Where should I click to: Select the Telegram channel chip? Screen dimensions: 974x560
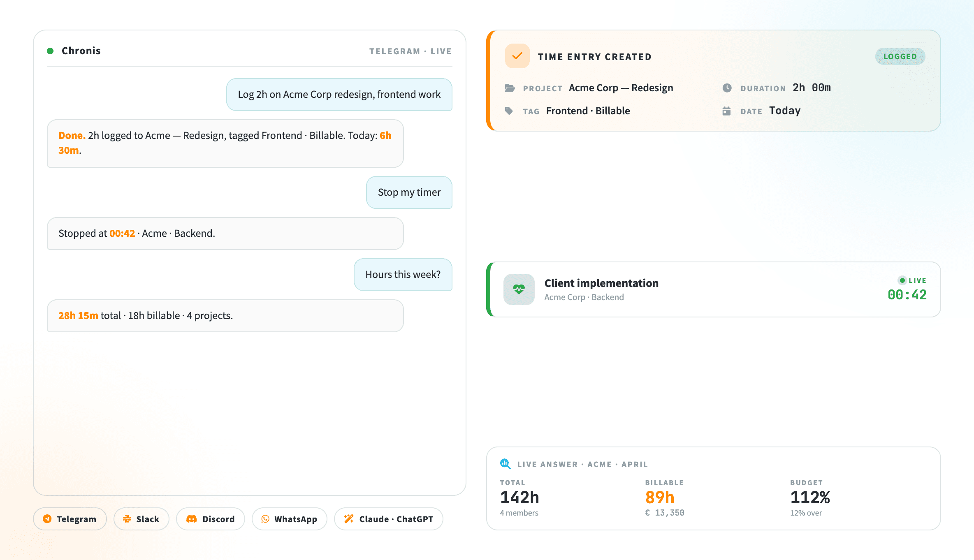pyautogui.click(x=70, y=519)
